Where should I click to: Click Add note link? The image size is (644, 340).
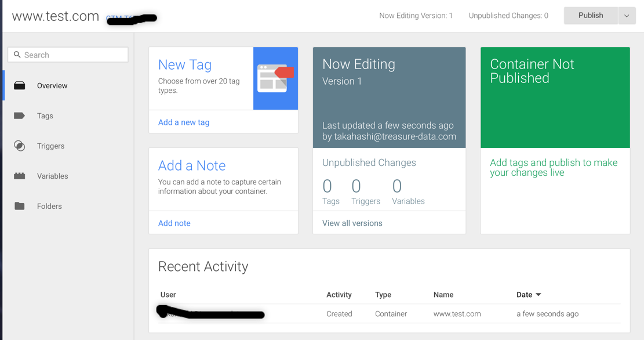174,223
